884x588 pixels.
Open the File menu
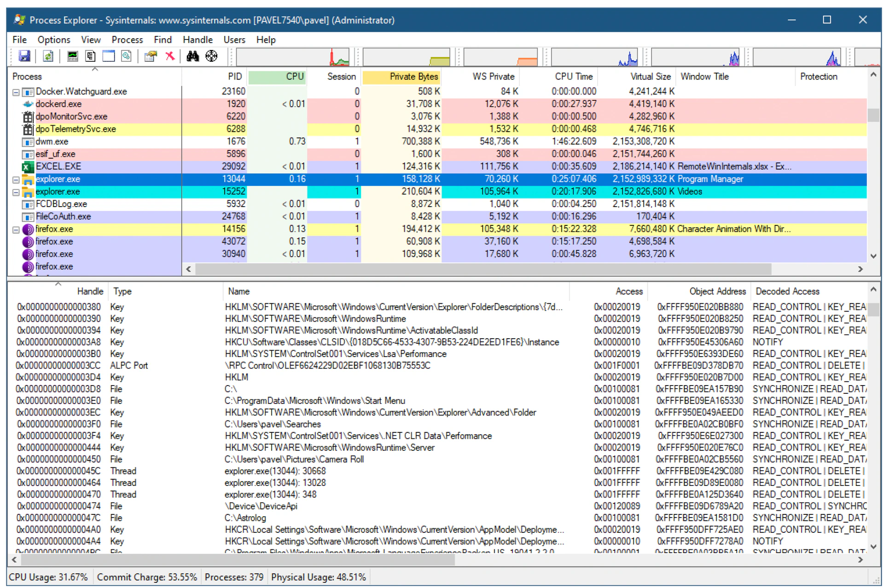coord(19,40)
